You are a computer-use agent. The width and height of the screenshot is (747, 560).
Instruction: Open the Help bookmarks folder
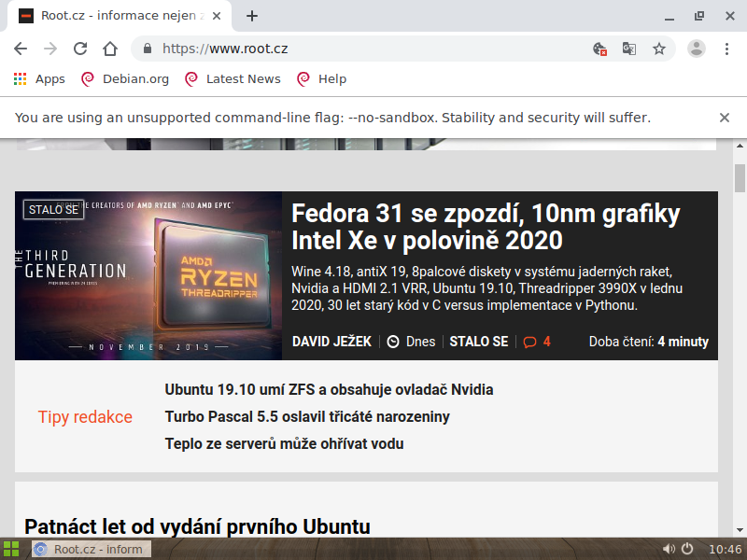(x=321, y=78)
